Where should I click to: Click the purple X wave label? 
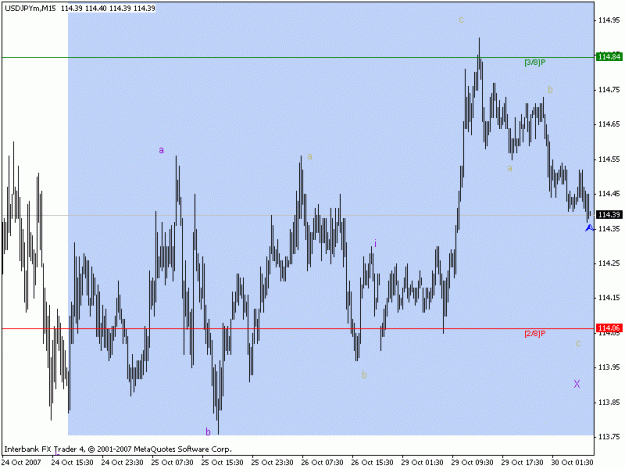(577, 384)
